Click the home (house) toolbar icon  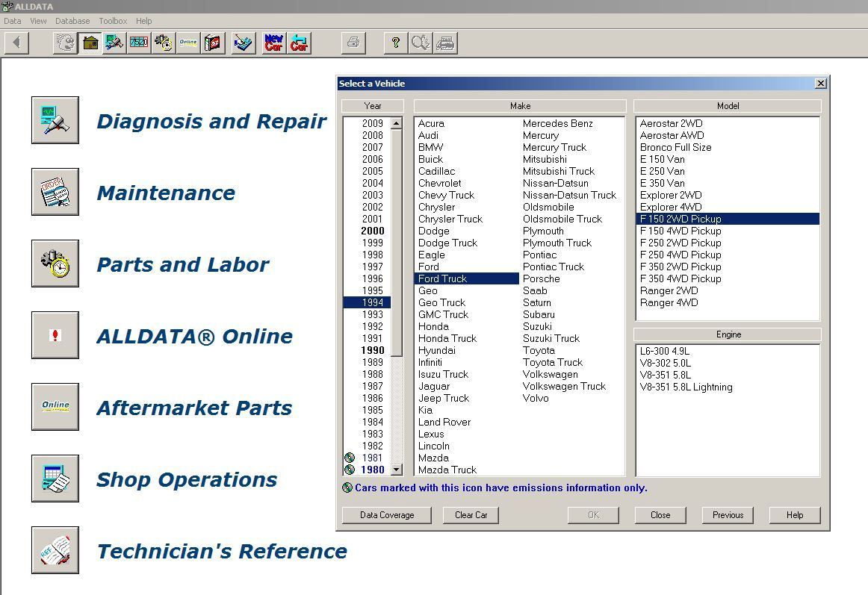[90, 43]
